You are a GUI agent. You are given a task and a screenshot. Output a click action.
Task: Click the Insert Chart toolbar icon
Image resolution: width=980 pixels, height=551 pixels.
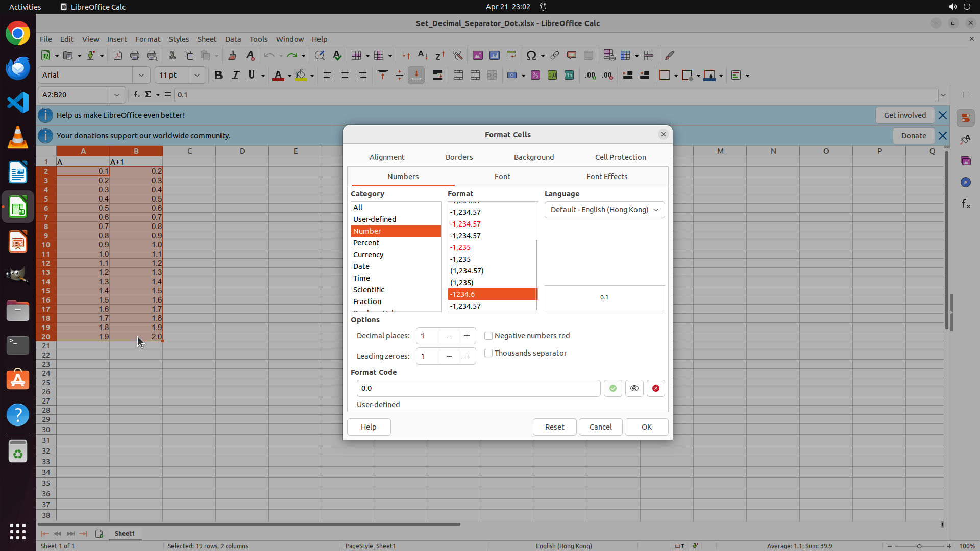click(494, 55)
